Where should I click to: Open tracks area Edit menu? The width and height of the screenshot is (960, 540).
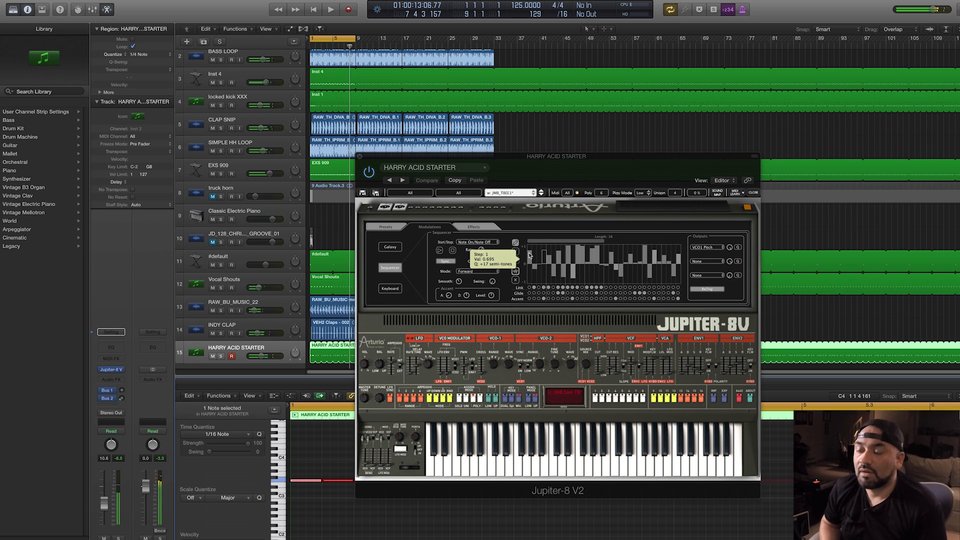[x=206, y=29]
